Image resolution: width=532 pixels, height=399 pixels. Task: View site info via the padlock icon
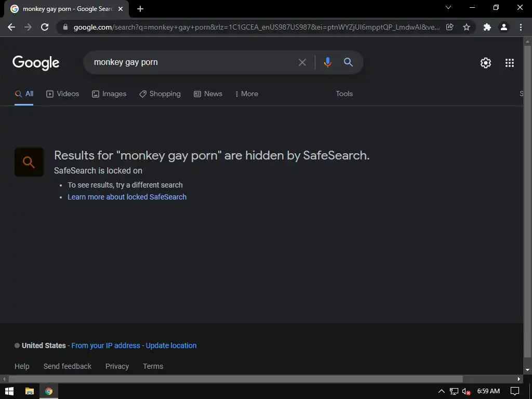coord(65,27)
